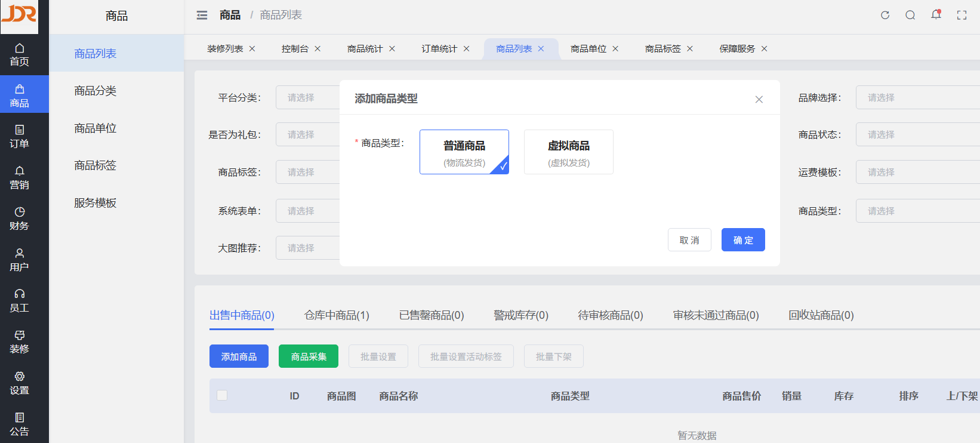Open 平台分类 dropdown
Screen dimensions: 980x443
[x=308, y=97]
